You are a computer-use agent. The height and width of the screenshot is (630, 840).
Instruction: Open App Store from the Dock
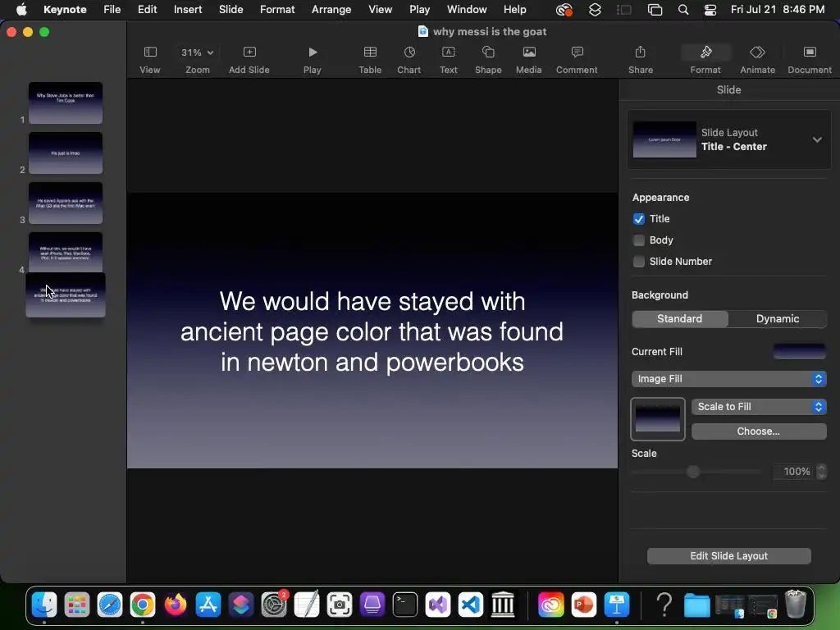pyautogui.click(x=208, y=605)
